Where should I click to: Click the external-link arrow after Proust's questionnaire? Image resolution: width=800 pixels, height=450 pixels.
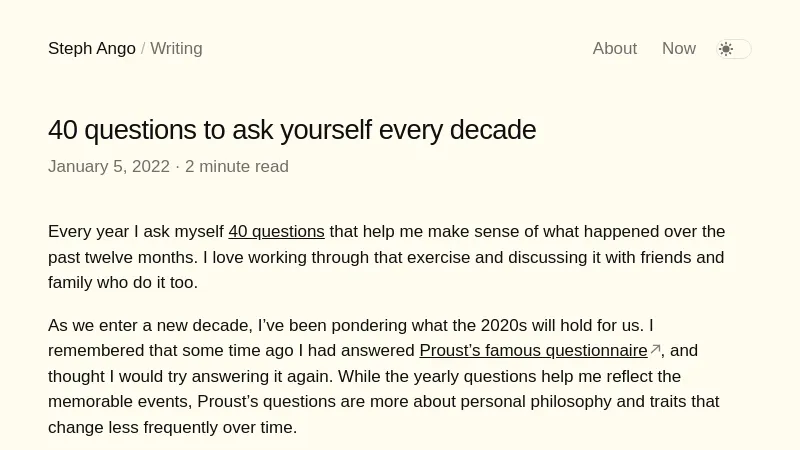(x=655, y=350)
